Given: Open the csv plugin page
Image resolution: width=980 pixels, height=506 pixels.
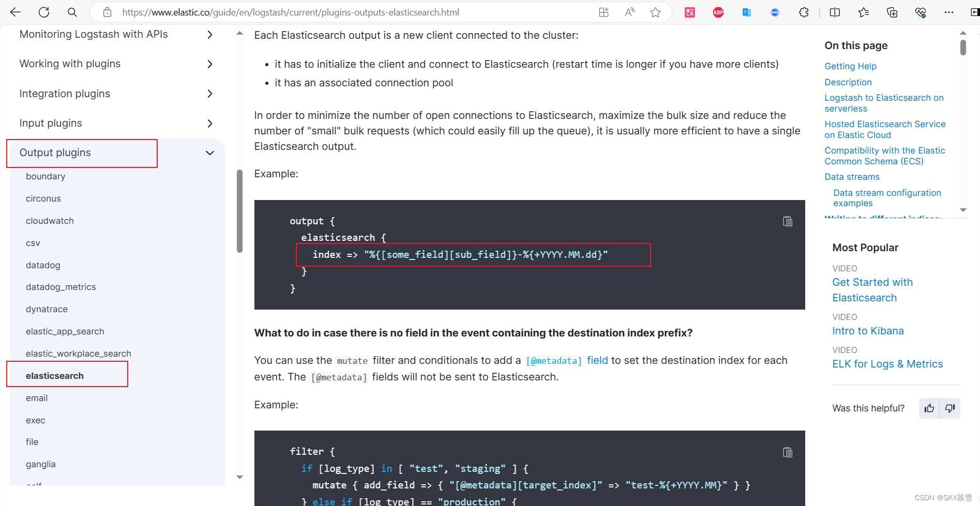Looking at the screenshot, I should tap(33, 243).
